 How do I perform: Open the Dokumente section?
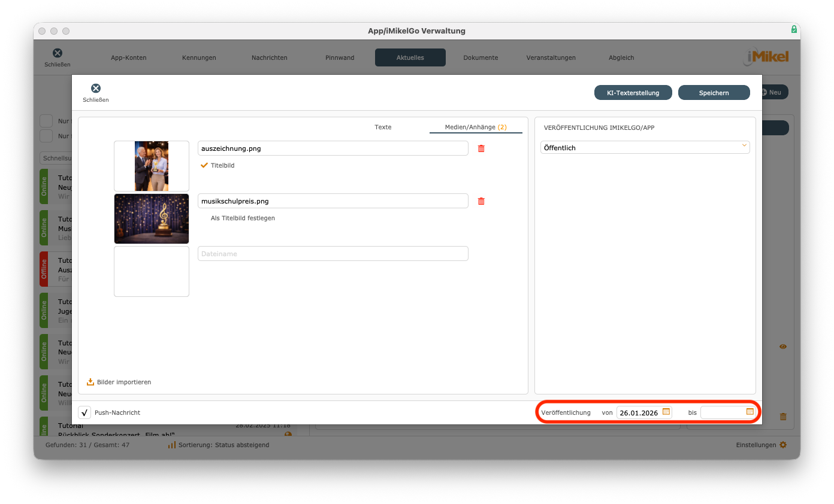(481, 57)
